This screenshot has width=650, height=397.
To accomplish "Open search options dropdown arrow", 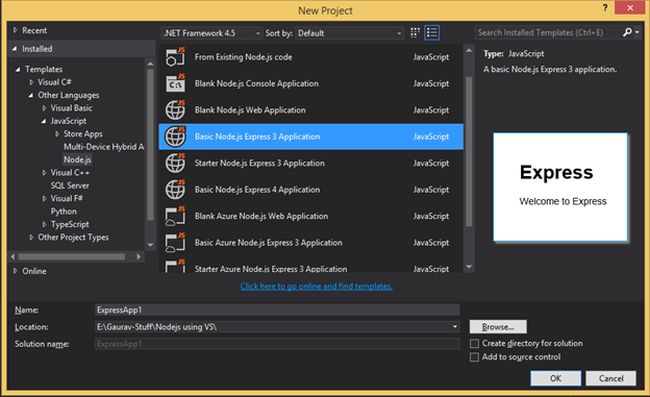I will point(637,32).
